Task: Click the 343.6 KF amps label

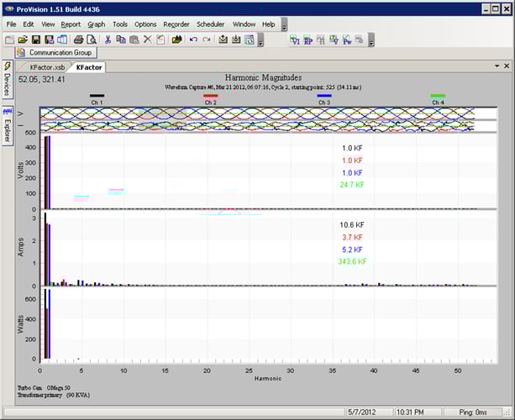Action: click(352, 262)
